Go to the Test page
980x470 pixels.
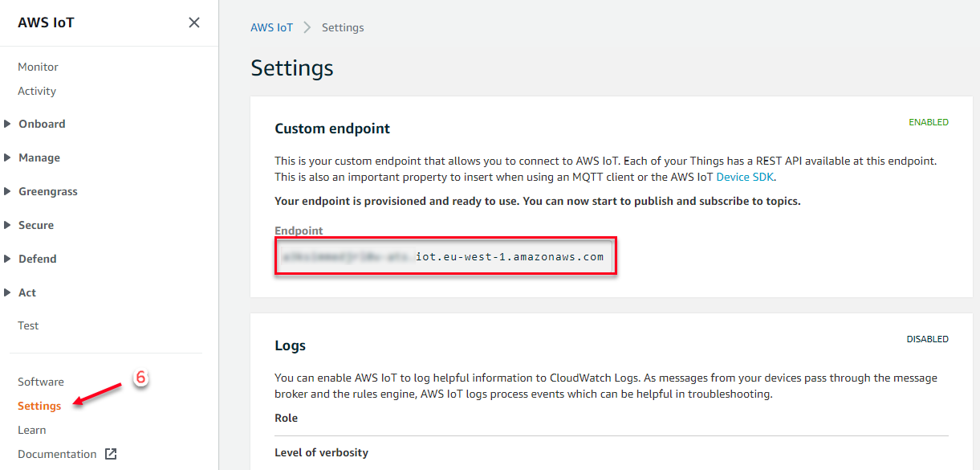(x=28, y=325)
